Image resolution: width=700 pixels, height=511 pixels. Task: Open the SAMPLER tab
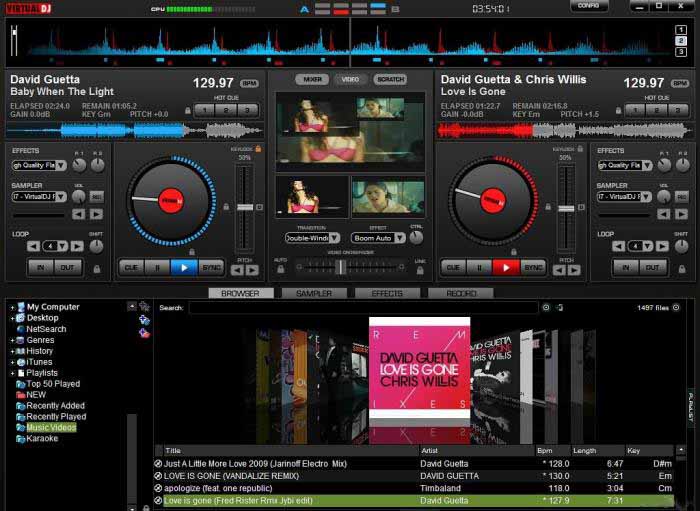(314, 294)
